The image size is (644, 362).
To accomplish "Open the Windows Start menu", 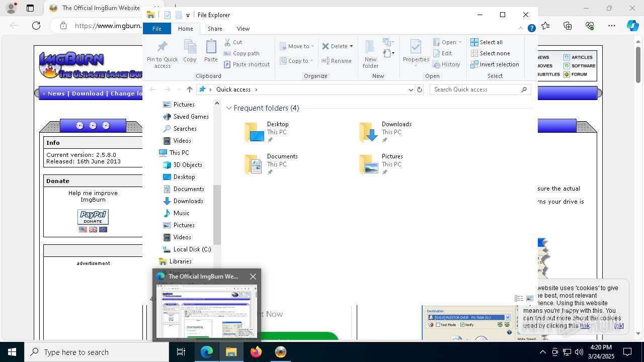I will (x=12, y=352).
